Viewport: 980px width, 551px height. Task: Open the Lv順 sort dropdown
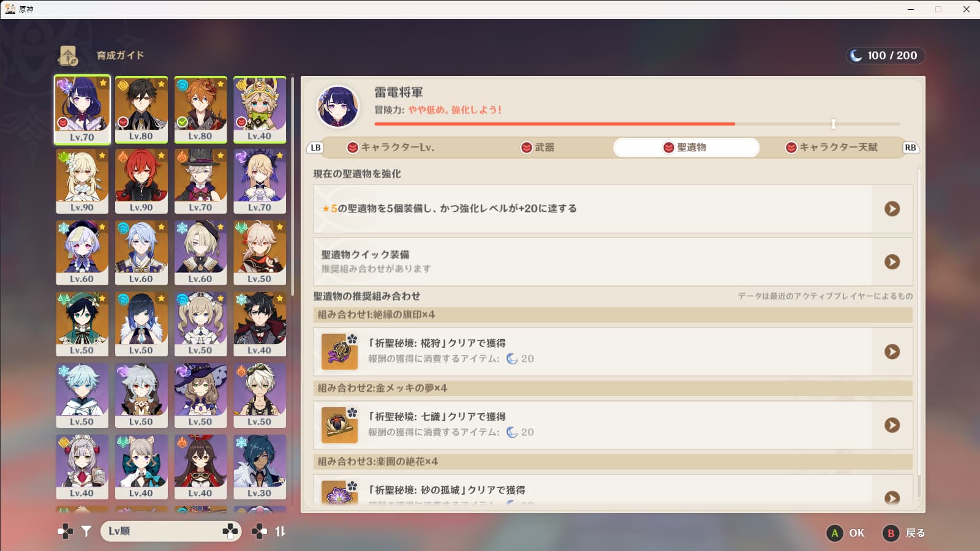click(171, 531)
